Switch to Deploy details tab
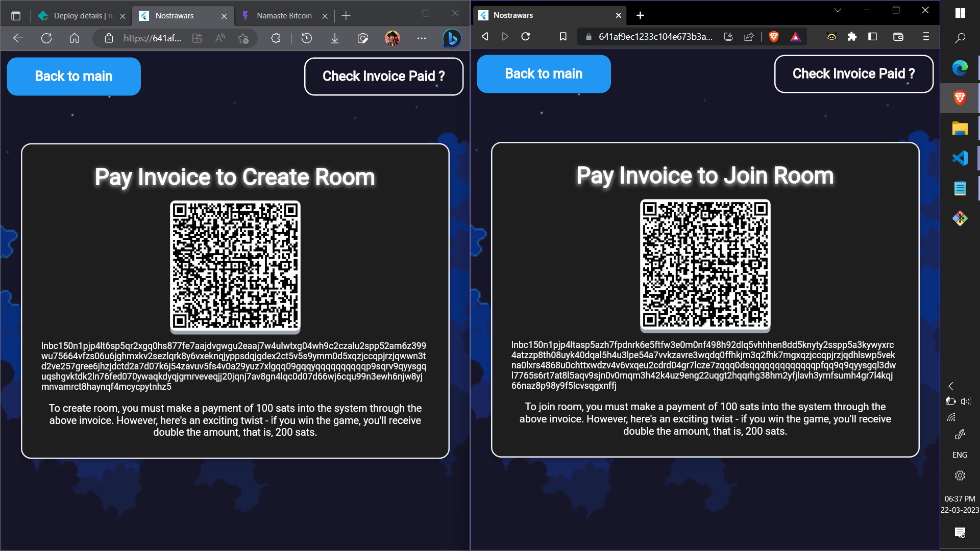Screen dimensions: 980x551 point(78,16)
